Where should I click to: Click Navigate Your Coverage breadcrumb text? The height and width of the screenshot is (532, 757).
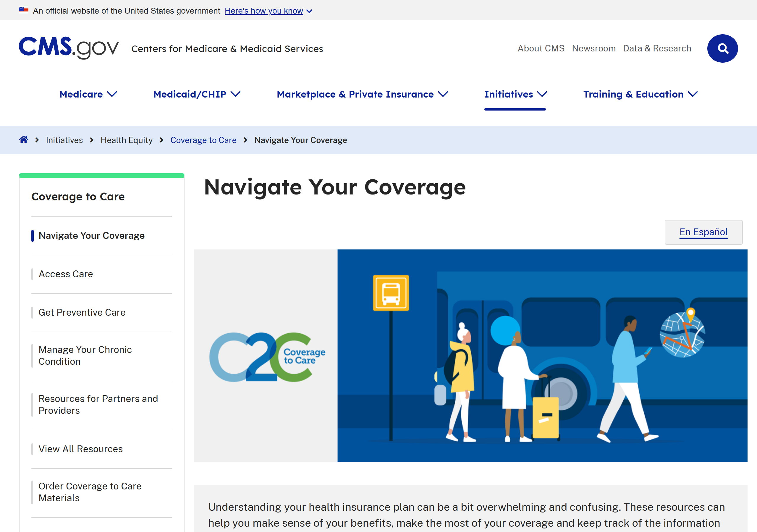[x=300, y=140]
